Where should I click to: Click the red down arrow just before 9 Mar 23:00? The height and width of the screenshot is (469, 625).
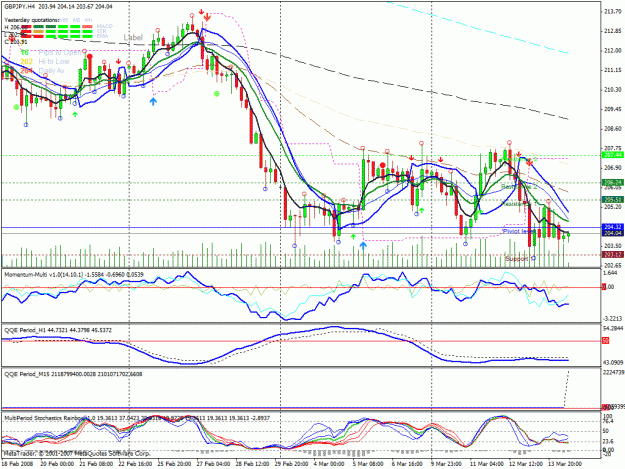[411, 158]
